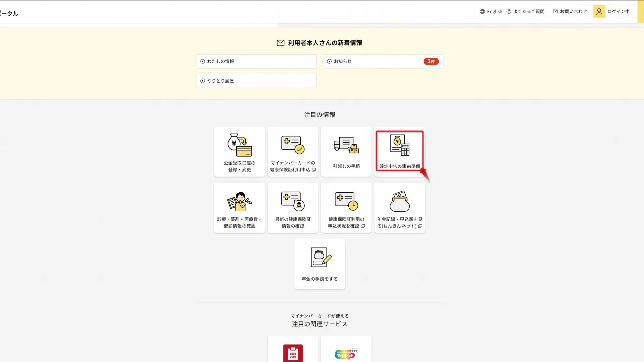Open the pension procedures document icon
This screenshot has height=362, width=644.
[320, 257]
